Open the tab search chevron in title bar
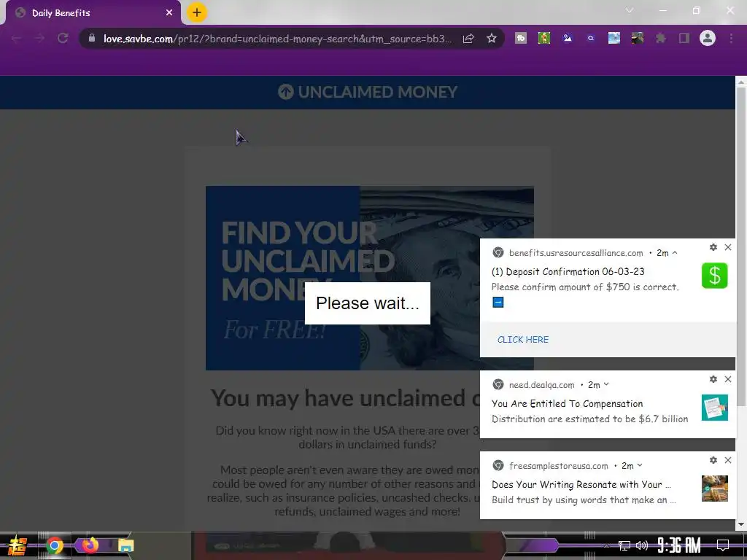 (x=630, y=10)
